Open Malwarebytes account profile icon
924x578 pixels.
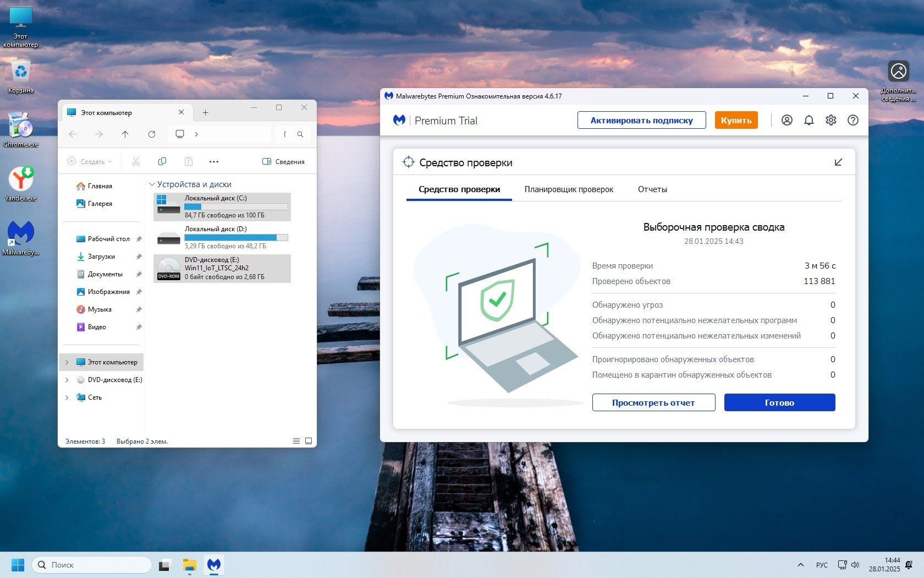coord(787,120)
